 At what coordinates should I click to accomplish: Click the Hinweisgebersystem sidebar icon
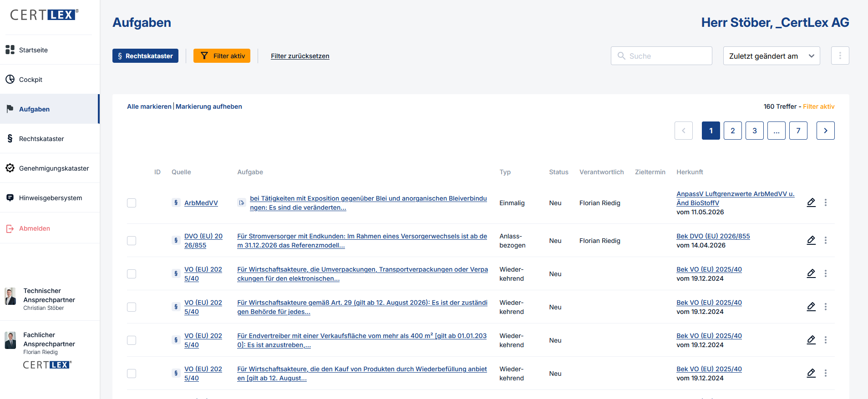tap(10, 197)
